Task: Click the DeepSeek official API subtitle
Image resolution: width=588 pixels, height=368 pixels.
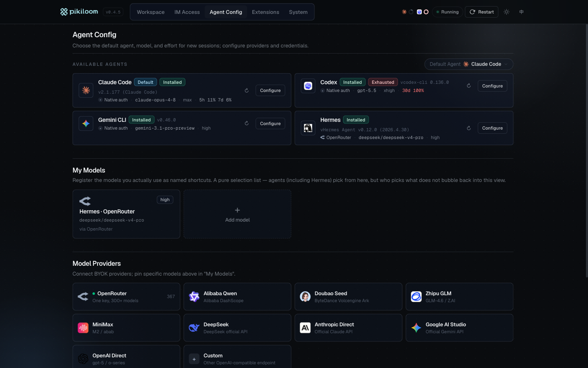Action: pos(225,332)
